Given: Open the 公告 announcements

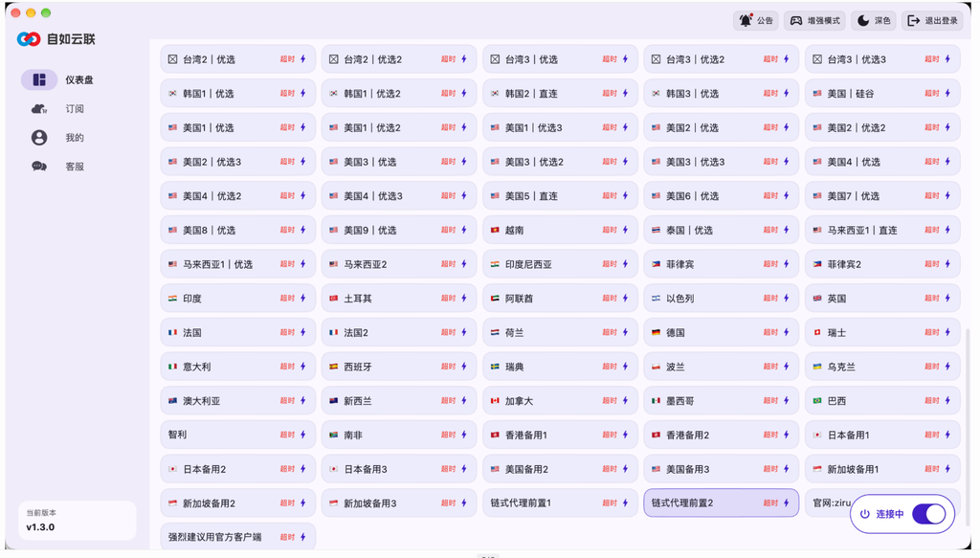Looking at the screenshot, I should pos(756,21).
